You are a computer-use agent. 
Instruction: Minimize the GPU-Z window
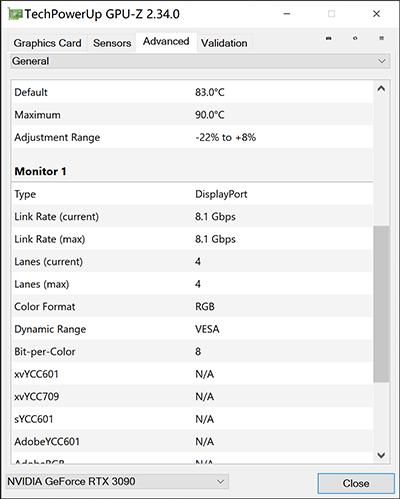(x=287, y=14)
